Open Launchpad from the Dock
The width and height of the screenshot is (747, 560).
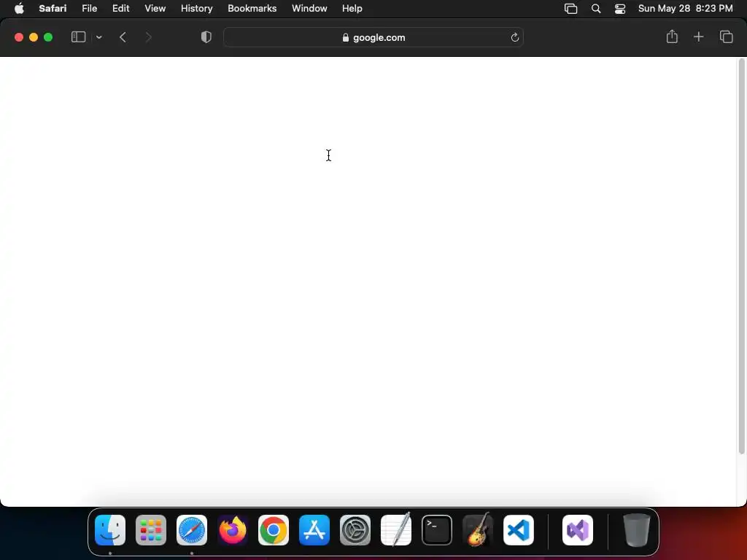[x=151, y=530]
